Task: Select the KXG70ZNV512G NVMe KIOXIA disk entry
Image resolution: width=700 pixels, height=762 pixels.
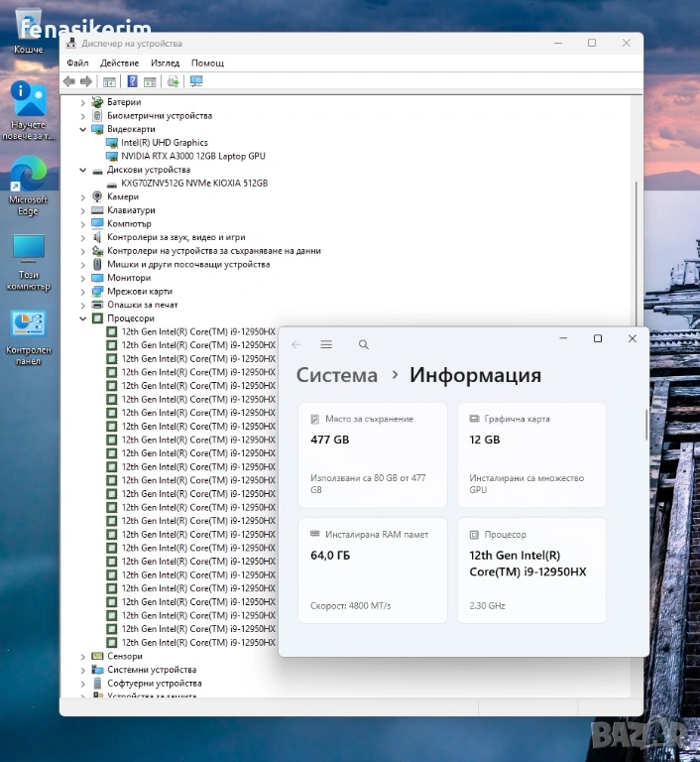Action: (193, 184)
